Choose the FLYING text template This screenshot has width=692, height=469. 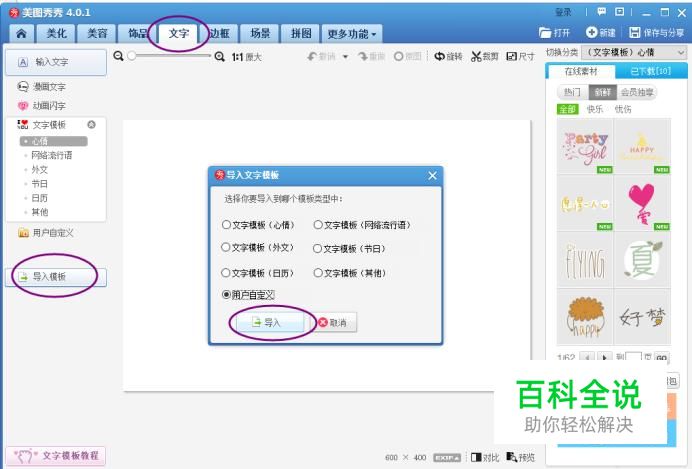(585, 260)
